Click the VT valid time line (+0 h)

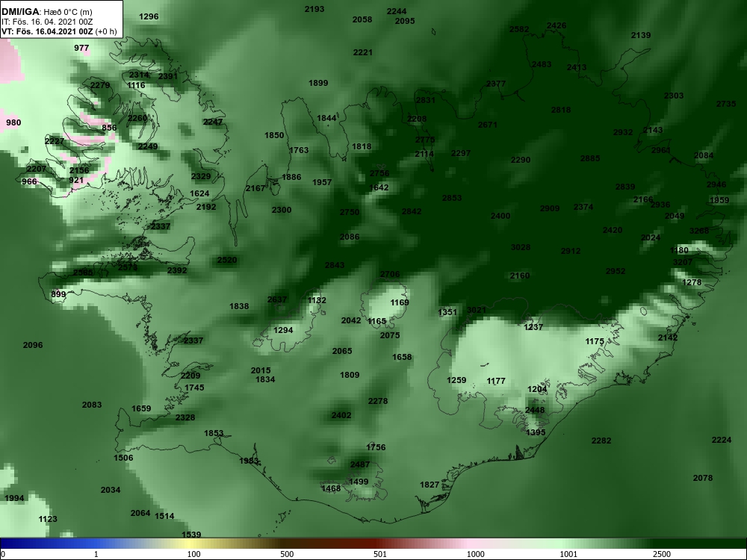(x=59, y=32)
